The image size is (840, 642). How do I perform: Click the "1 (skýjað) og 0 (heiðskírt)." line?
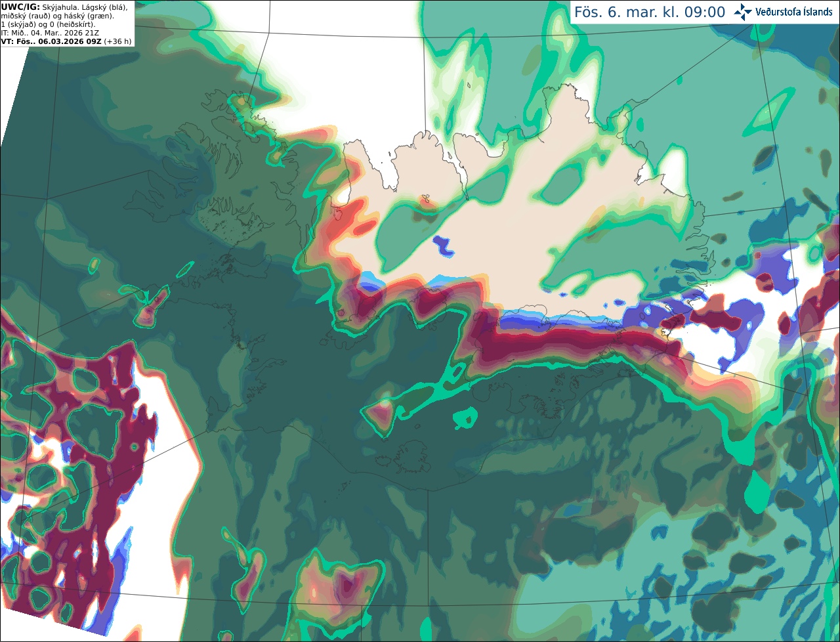[x=48, y=24]
